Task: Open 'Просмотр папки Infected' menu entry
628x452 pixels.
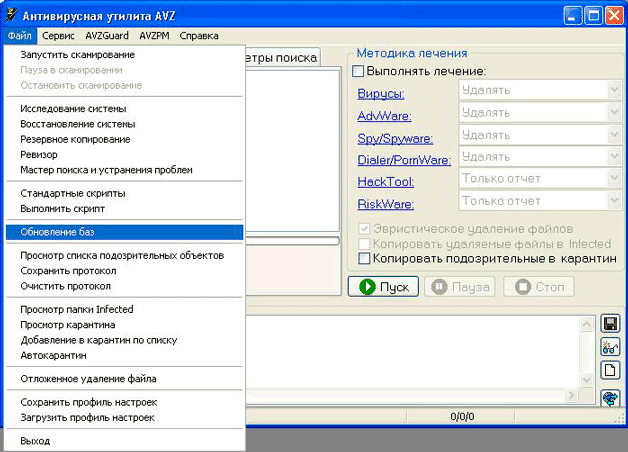Action: (x=125, y=309)
